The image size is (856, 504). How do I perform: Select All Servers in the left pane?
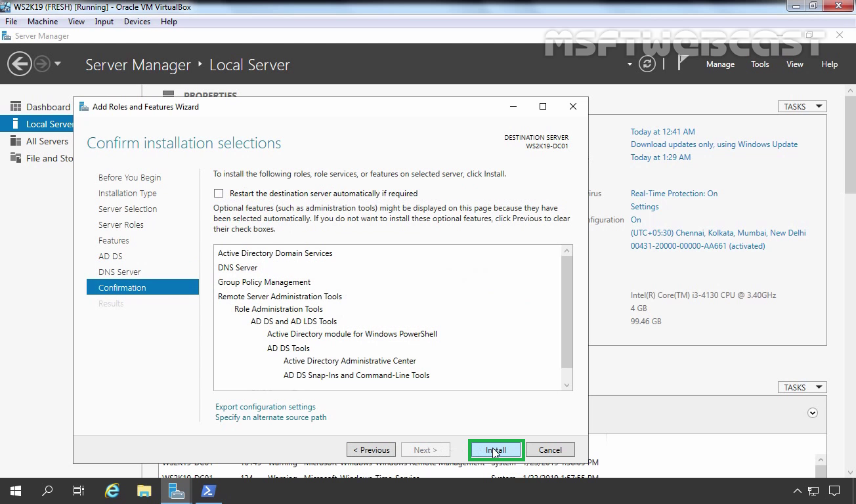point(47,141)
